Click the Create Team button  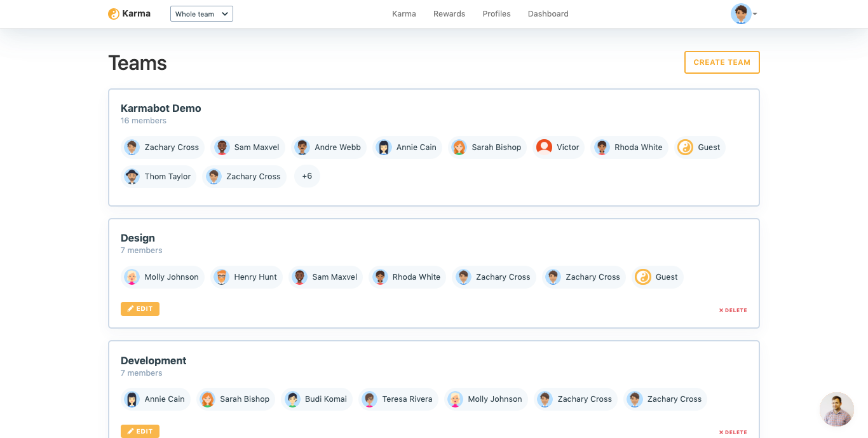coord(722,62)
